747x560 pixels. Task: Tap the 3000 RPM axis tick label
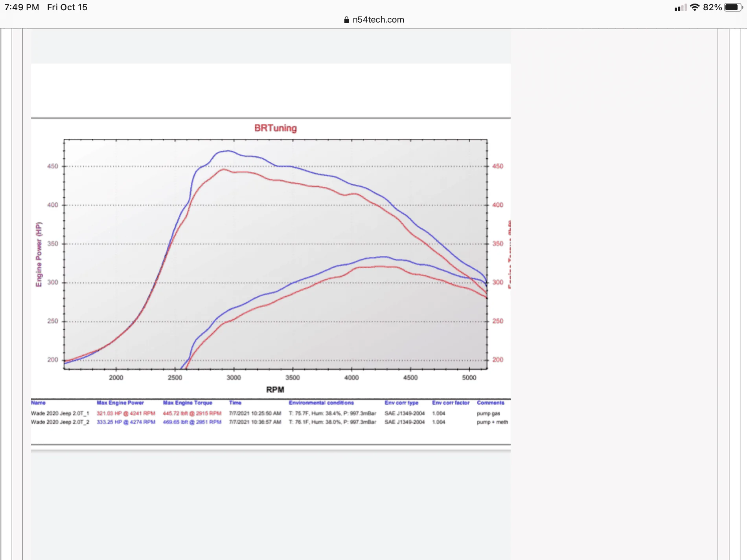click(x=234, y=378)
